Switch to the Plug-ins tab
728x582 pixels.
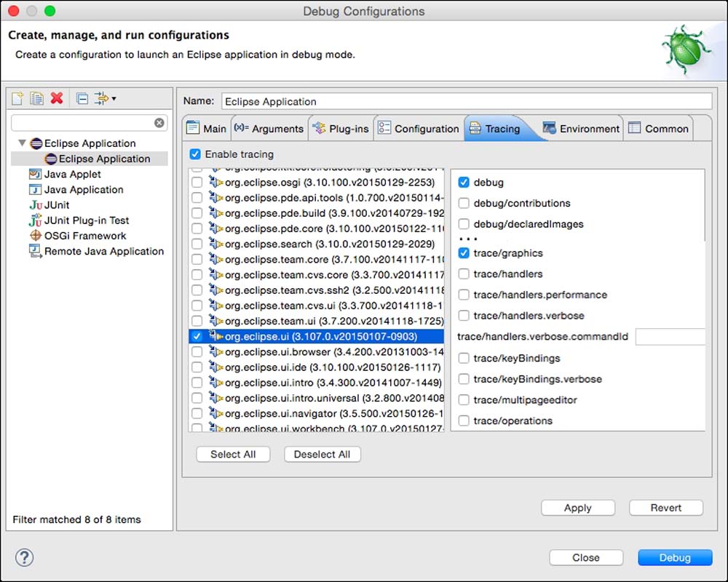(x=341, y=129)
